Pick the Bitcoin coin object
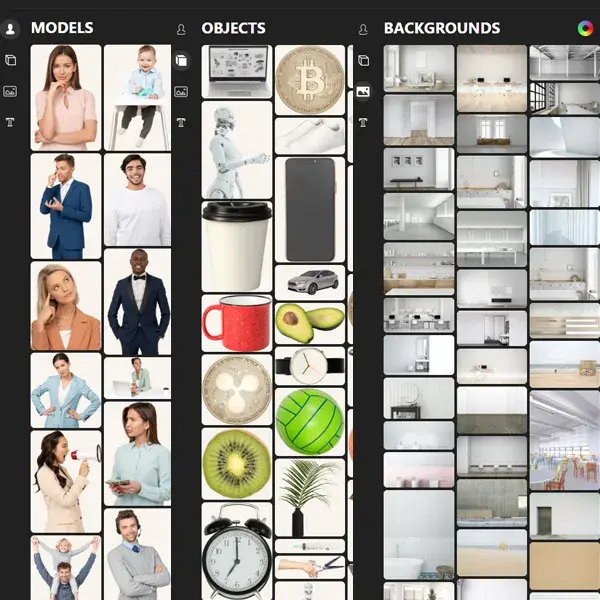Image resolution: width=600 pixels, height=600 pixels. [x=310, y=80]
